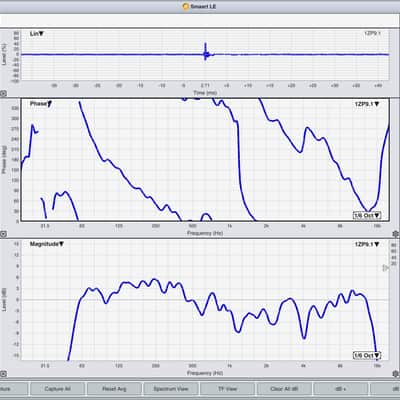Click the Smaart LE title bar icon
Image resolution: width=400 pixels, height=400 pixels.
186,6
